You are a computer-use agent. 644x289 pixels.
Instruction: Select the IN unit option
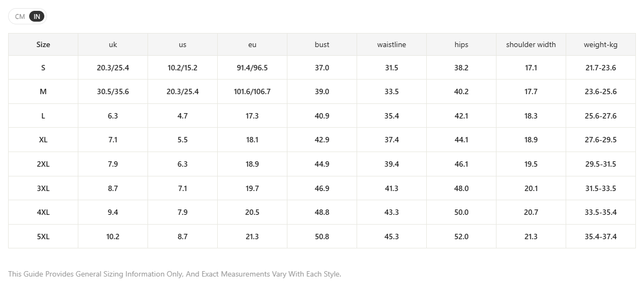click(x=37, y=16)
